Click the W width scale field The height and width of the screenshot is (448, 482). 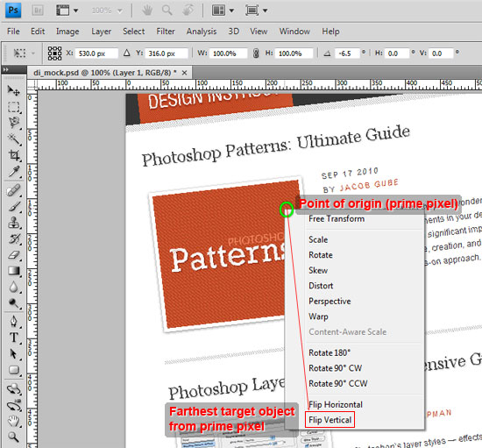pyautogui.click(x=229, y=53)
